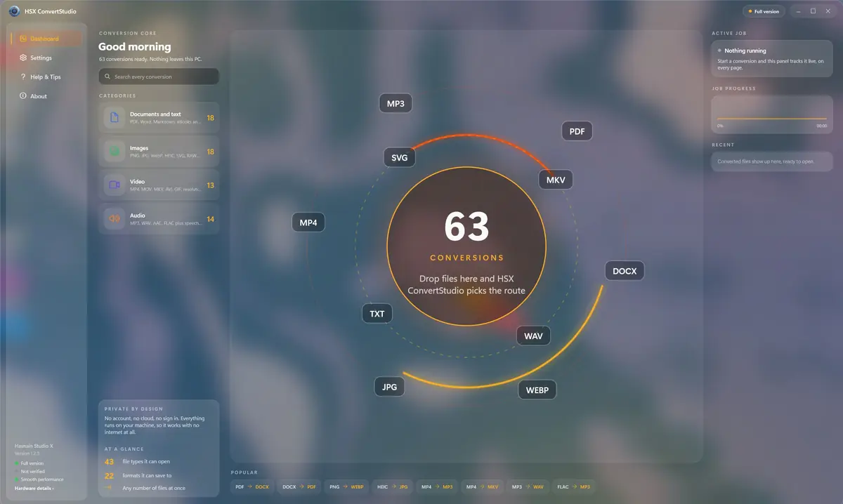Image resolution: width=843 pixels, height=504 pixels.
Task: Click the Full version badge in title bar
Action: 764,11
